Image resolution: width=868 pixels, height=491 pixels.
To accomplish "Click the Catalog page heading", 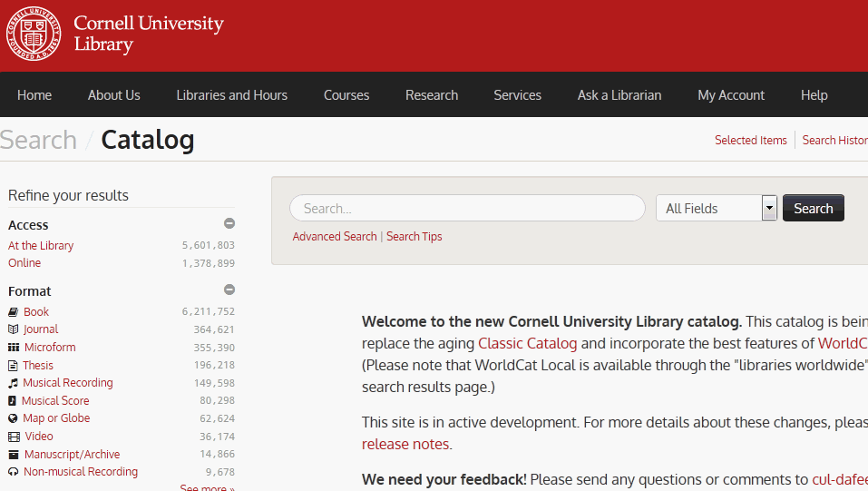I will [147, 140].
